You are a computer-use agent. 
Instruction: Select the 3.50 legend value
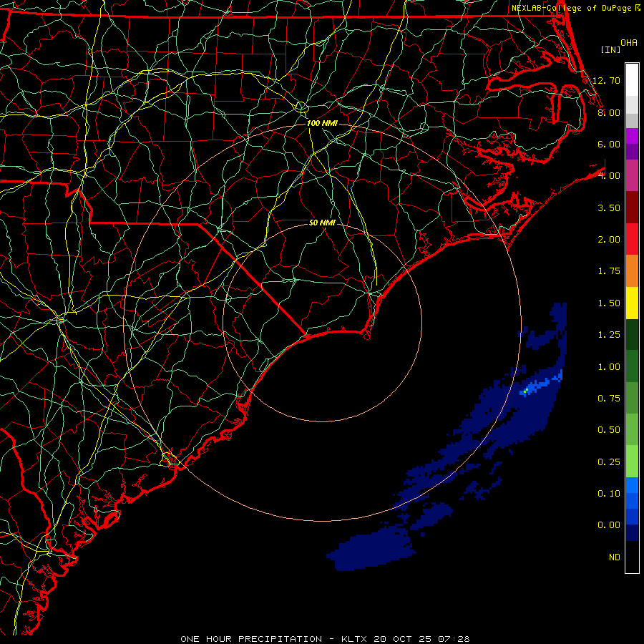pos(609,208)
